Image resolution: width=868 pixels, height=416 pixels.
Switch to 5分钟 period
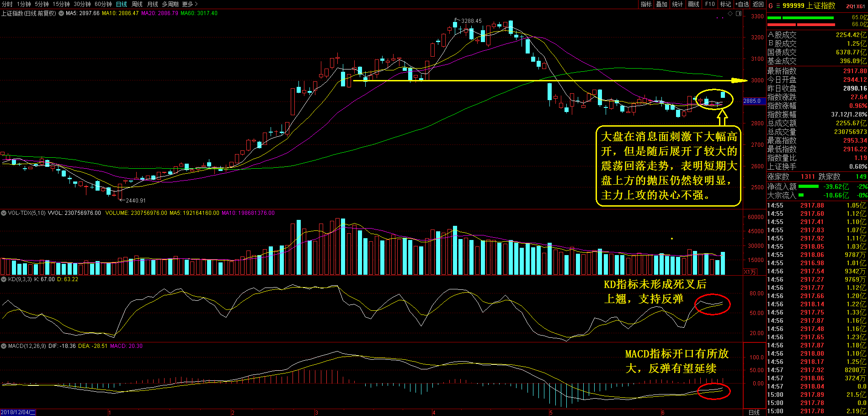coord(42,4)
